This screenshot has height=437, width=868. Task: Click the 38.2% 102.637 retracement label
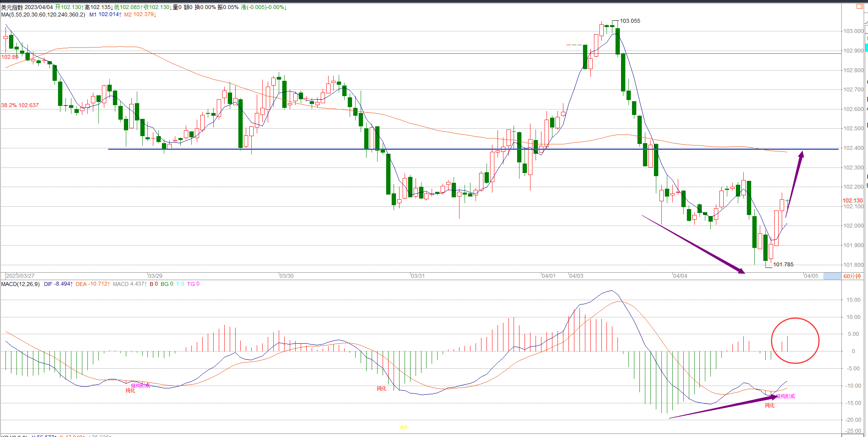20,105
